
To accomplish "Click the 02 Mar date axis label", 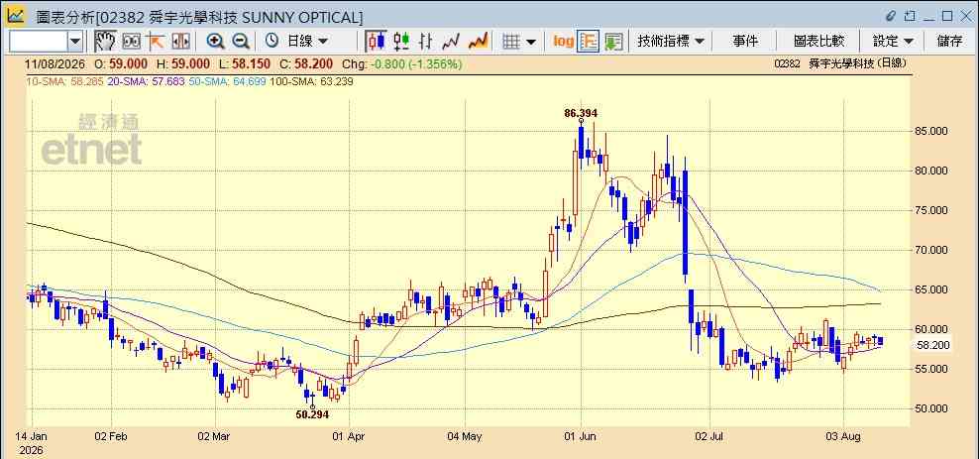I will pos(216,435).
